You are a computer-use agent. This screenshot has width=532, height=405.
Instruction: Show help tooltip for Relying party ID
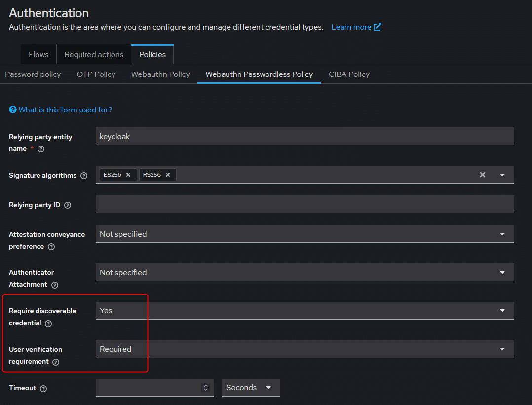pos(68,205)
